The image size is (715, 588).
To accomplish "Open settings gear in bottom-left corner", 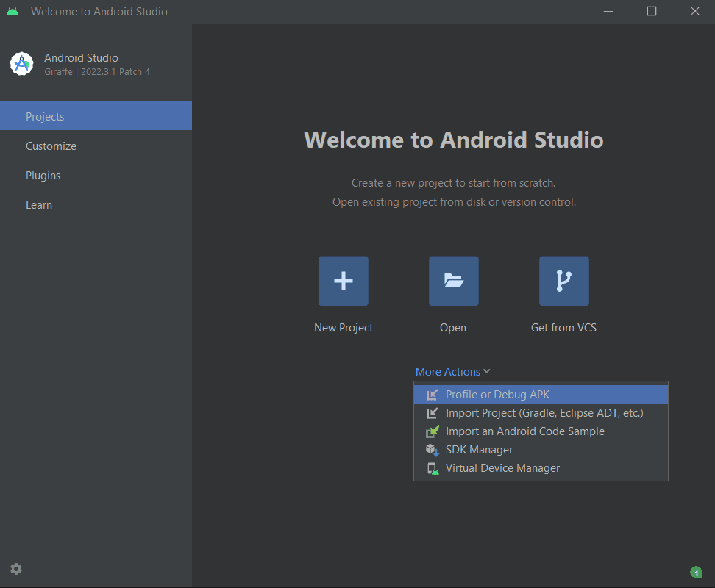I will point(16,569).
